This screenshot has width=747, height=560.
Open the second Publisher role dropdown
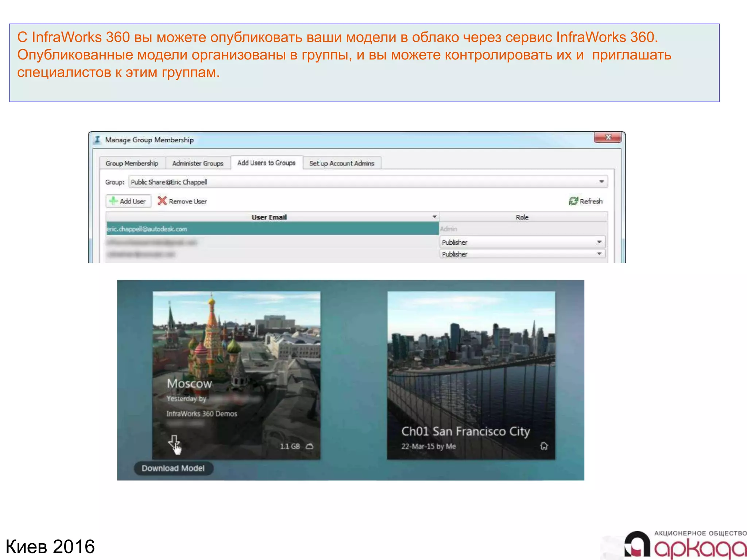(x=522, y=254)
